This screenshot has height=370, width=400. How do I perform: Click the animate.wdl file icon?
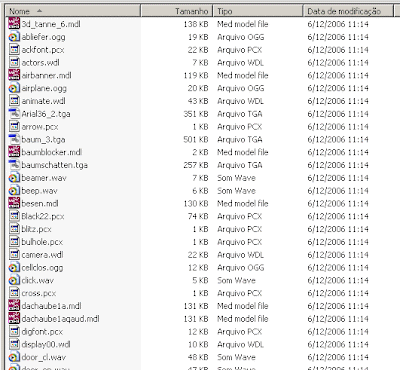[14, 101]
